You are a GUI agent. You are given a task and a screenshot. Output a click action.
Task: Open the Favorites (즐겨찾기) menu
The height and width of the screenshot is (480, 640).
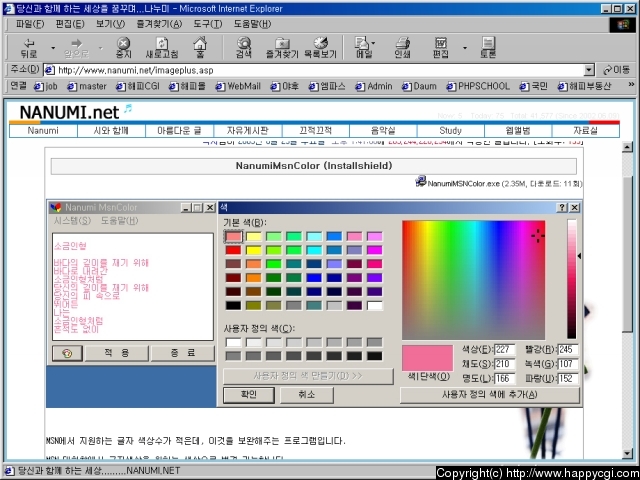[x=159, y=24]
